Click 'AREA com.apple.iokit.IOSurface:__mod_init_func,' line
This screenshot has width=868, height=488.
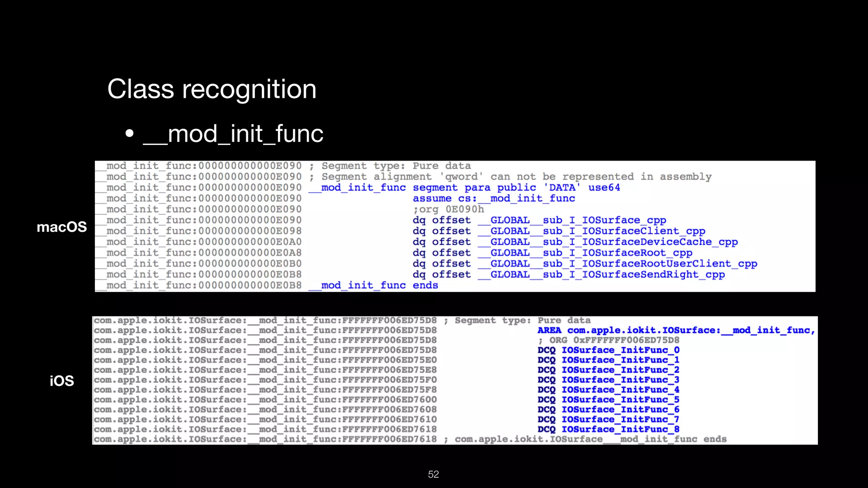(676, 330)
